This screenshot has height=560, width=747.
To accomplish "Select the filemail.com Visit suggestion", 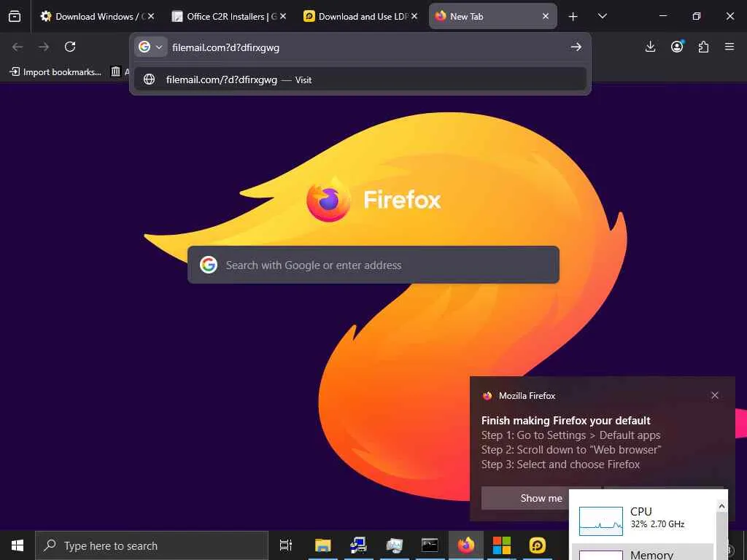I will click(360, 79).
